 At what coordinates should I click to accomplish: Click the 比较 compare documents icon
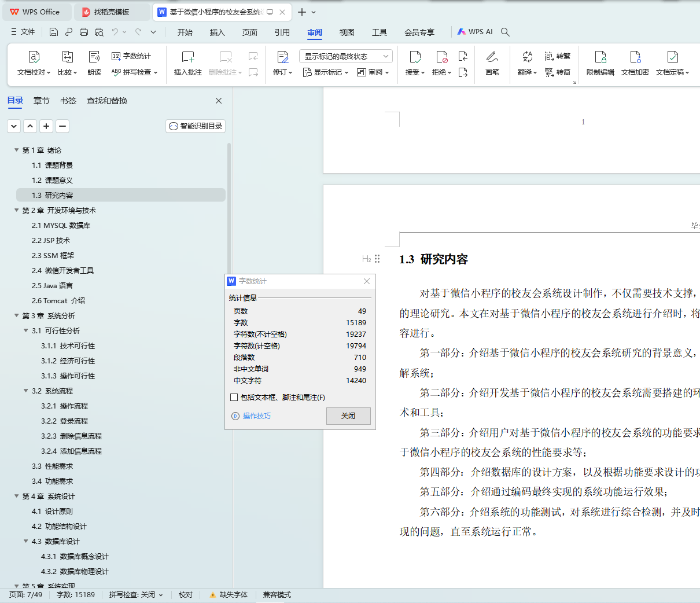click(67, 57)
